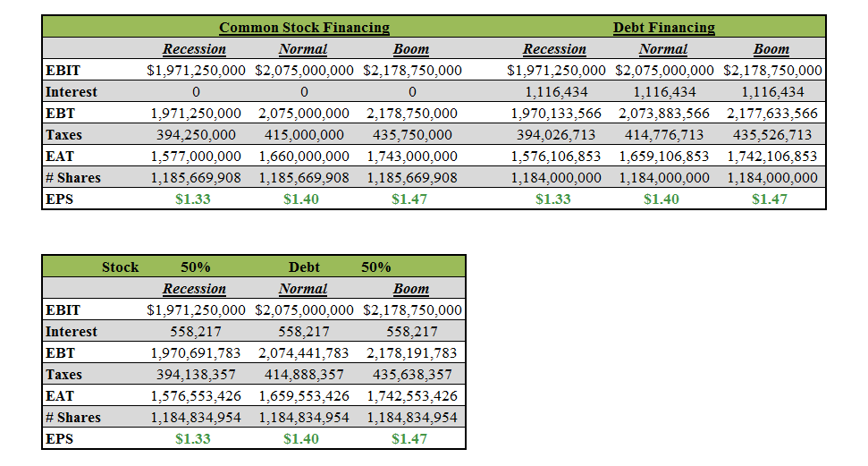Select EAT cell showing 1,743,000,000
The height and width of the screenshot is (466, 868).
click(x=411, y=157)
